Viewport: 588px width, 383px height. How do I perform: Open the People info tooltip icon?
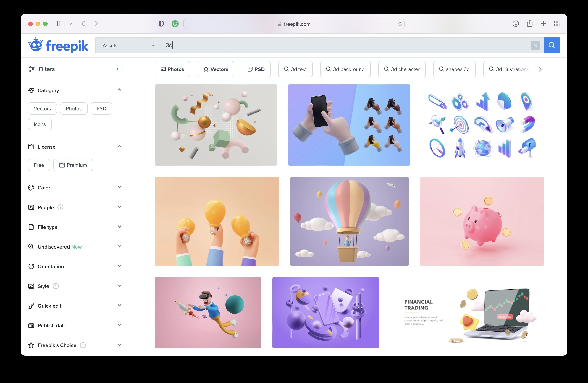tap(61, 207)
